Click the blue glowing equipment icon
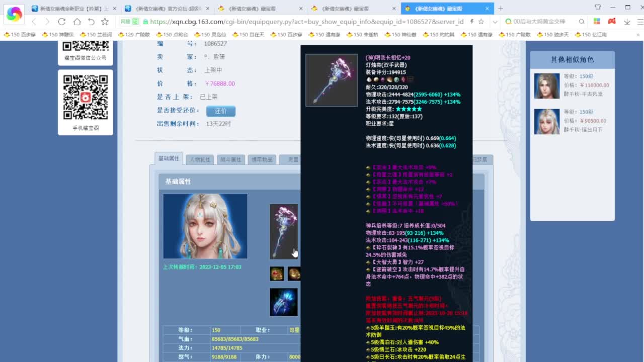 [x=284, y=302]
